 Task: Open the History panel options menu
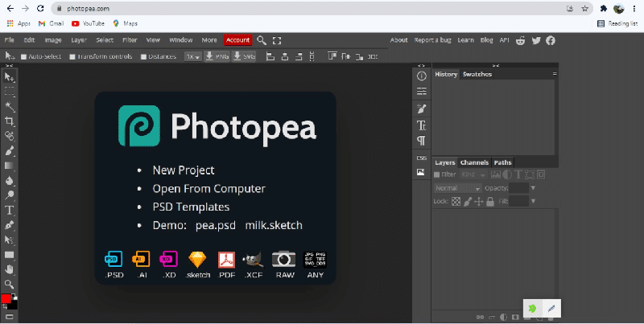click(x=554, y=74)
